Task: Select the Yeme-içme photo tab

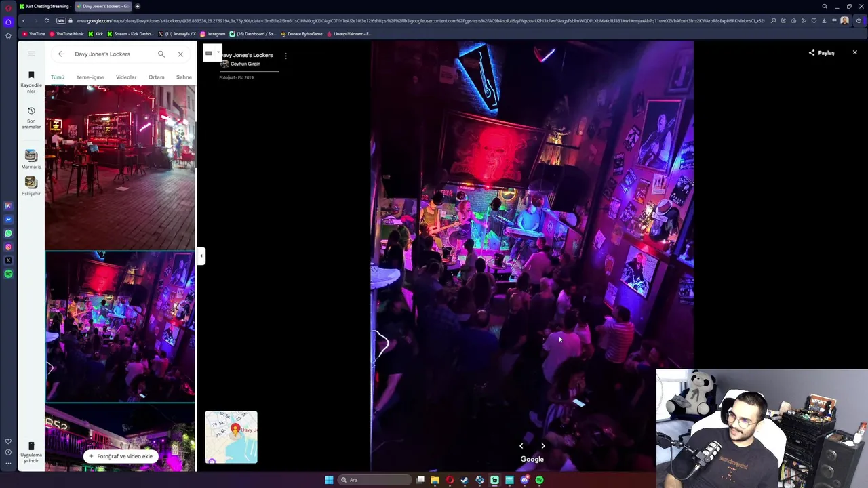Action: 90,77
